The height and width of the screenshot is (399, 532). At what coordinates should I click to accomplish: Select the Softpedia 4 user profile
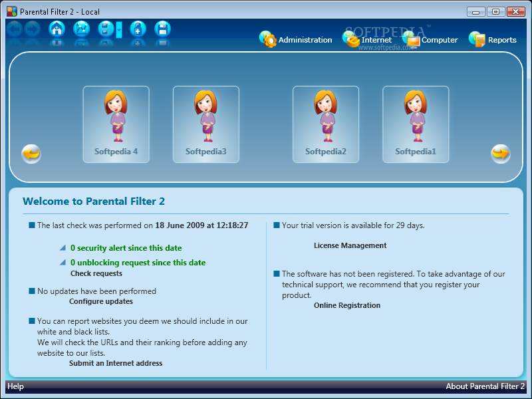tap(116, 124)
